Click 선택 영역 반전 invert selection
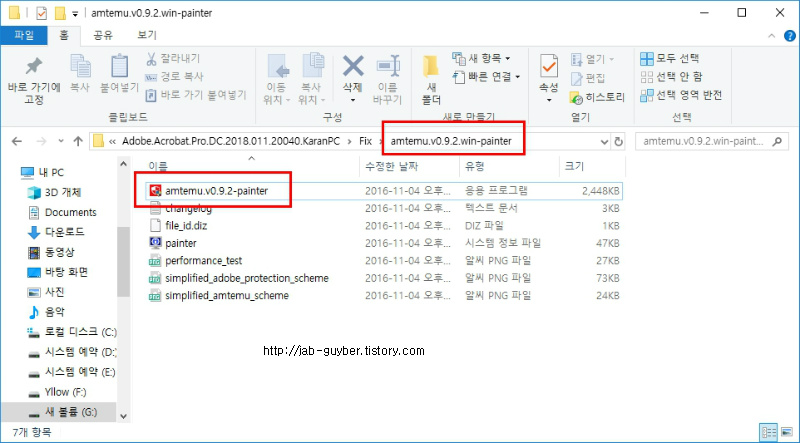 point(681,95)
